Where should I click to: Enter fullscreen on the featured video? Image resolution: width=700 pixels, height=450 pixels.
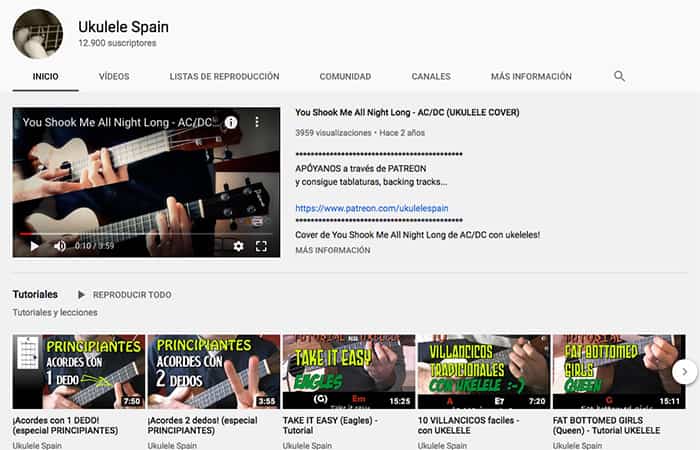click(261, 246)
